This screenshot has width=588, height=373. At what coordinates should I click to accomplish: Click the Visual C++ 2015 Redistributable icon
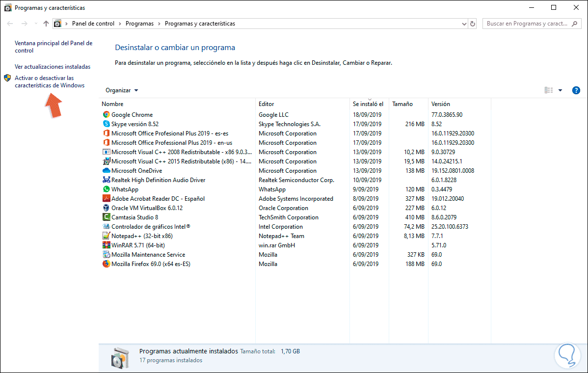[106, 161]
